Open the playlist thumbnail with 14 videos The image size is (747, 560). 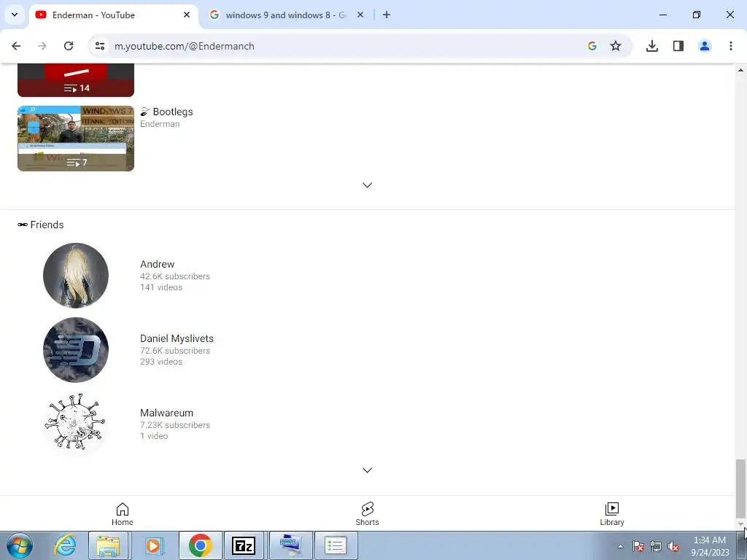(76, 79)
